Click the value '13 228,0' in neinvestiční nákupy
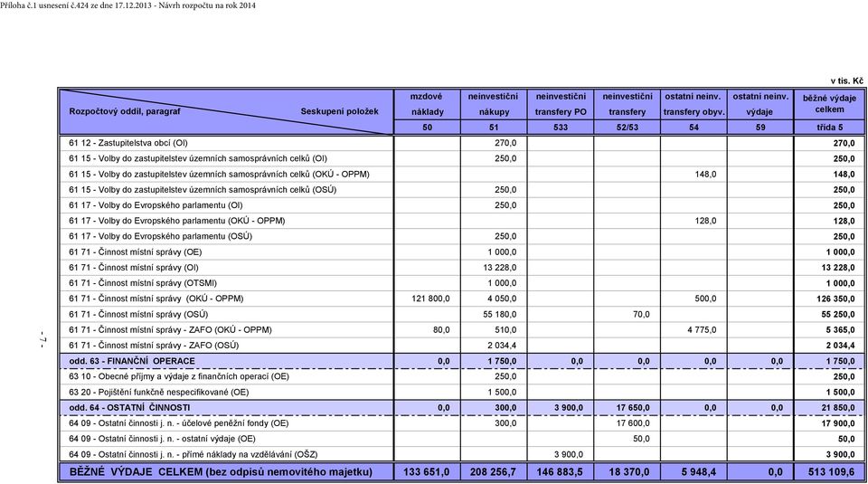868x484 pixels. coord(500,268)
